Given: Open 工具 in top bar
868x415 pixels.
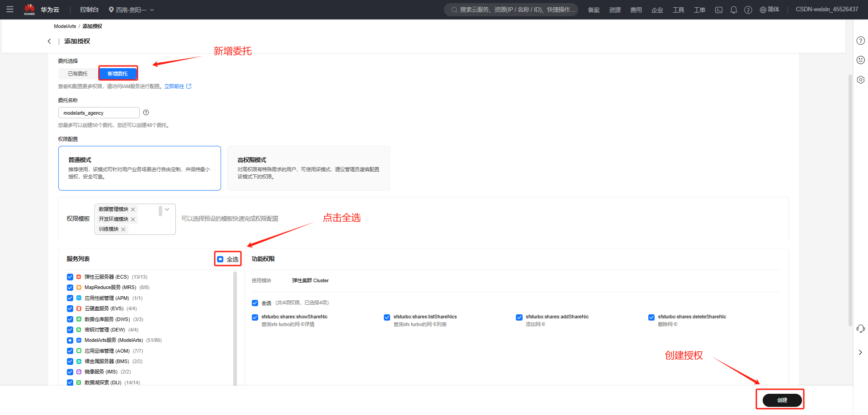Looking at the screenshot, I should pyautogui.click(x=678, y=10).
